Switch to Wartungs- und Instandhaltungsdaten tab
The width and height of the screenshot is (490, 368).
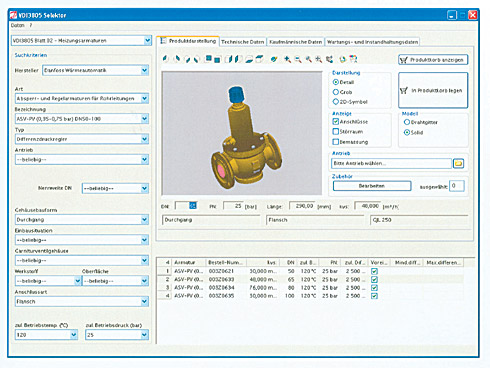tap(372, 42)
